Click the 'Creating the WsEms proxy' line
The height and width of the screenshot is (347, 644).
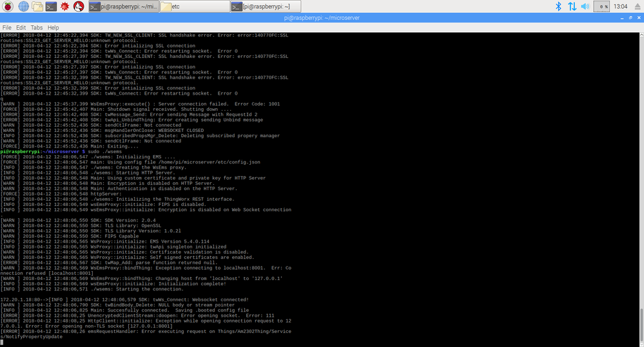(x=93, y=167)
